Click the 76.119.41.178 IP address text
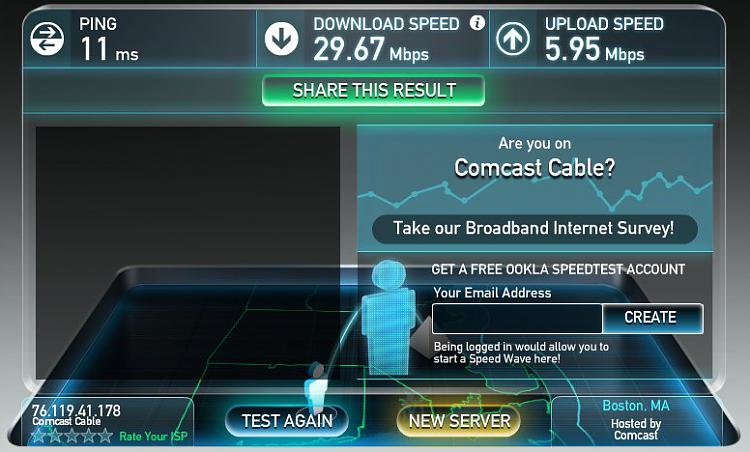 pos(76,410)
